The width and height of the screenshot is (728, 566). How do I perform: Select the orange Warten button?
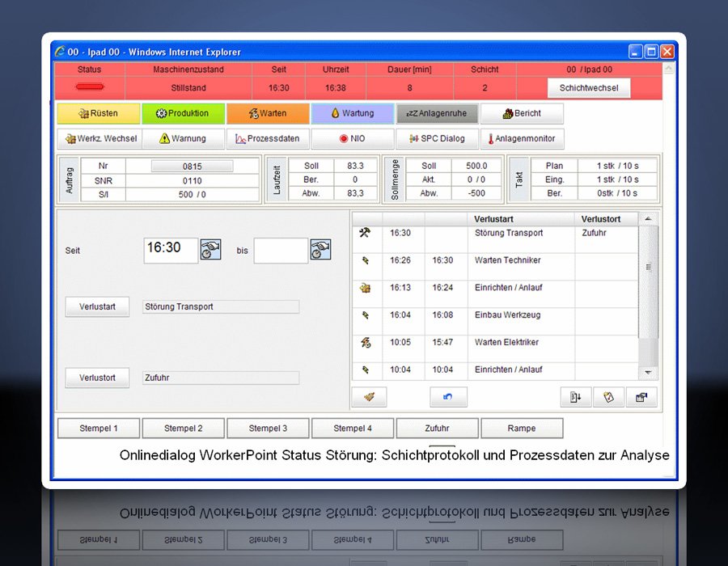[268, 113]
